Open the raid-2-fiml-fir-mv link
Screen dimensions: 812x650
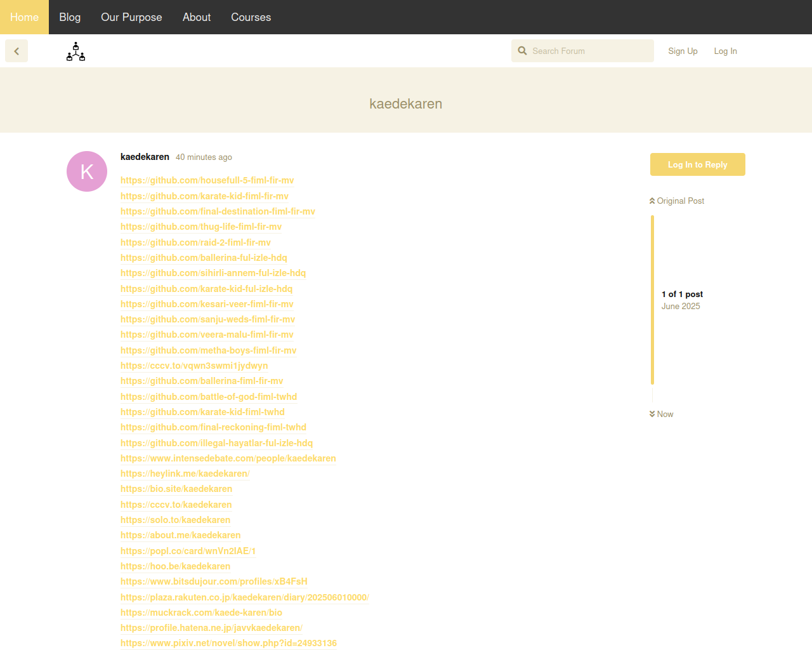(195, 242)
